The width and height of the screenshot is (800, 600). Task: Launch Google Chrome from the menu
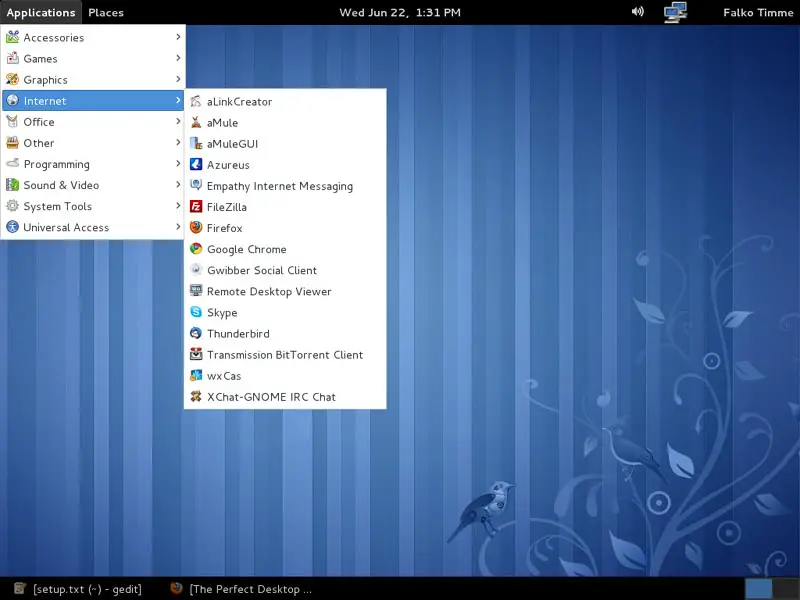pos(246,249)
